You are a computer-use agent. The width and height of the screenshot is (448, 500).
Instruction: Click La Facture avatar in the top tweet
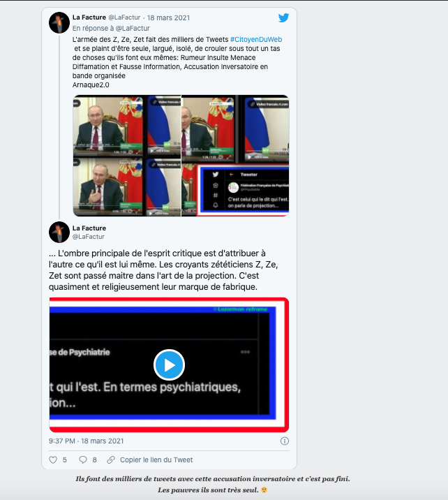pyautogui.click(x=59, y=22)
